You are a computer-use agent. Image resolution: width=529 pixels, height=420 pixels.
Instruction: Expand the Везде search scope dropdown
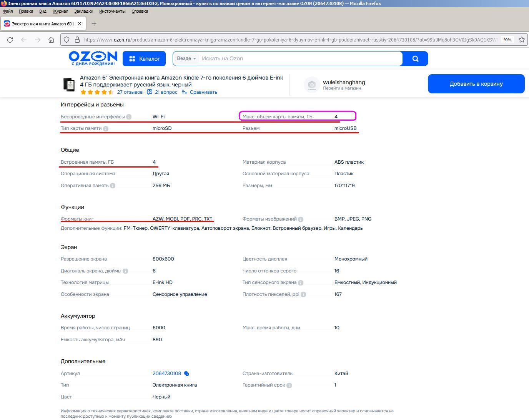click(186, 59)
